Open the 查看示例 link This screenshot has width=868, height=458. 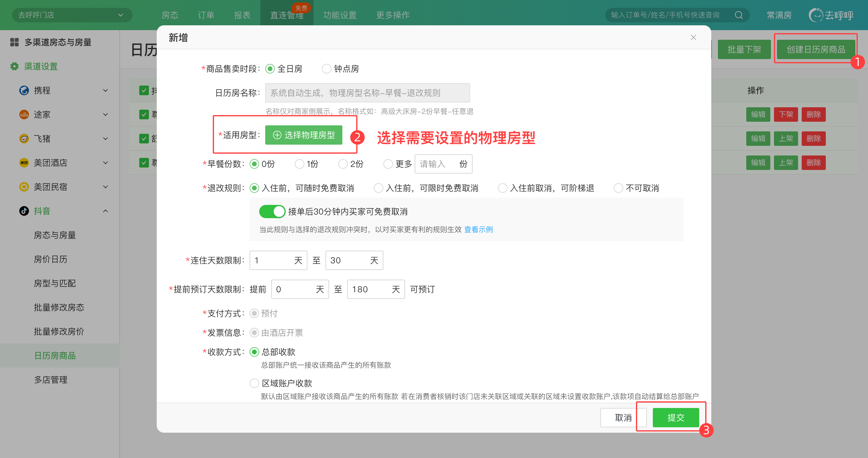(x=478, y=229)
